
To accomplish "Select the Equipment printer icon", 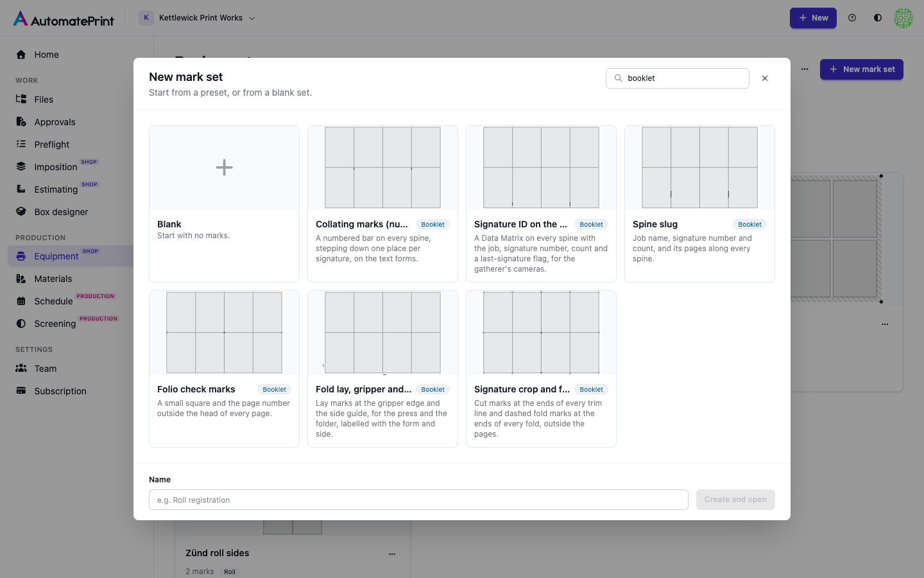I will point(21,256).
